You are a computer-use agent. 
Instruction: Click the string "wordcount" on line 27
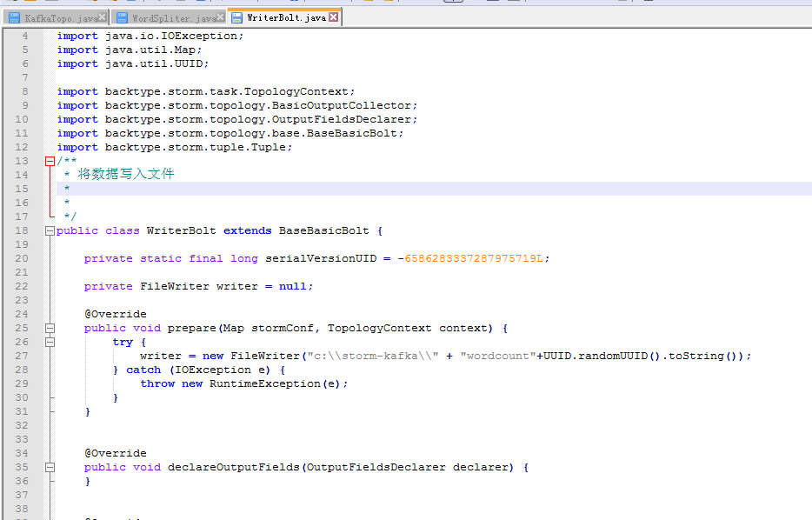pos(498,357)
